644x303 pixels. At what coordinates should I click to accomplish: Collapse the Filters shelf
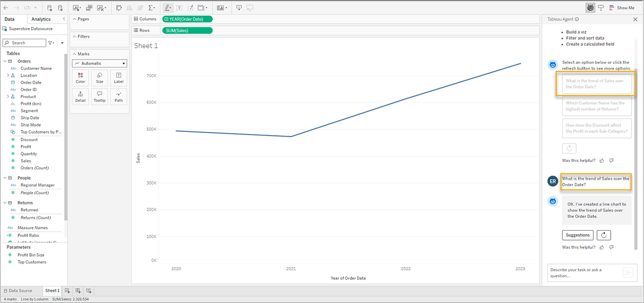coord(74,36)
